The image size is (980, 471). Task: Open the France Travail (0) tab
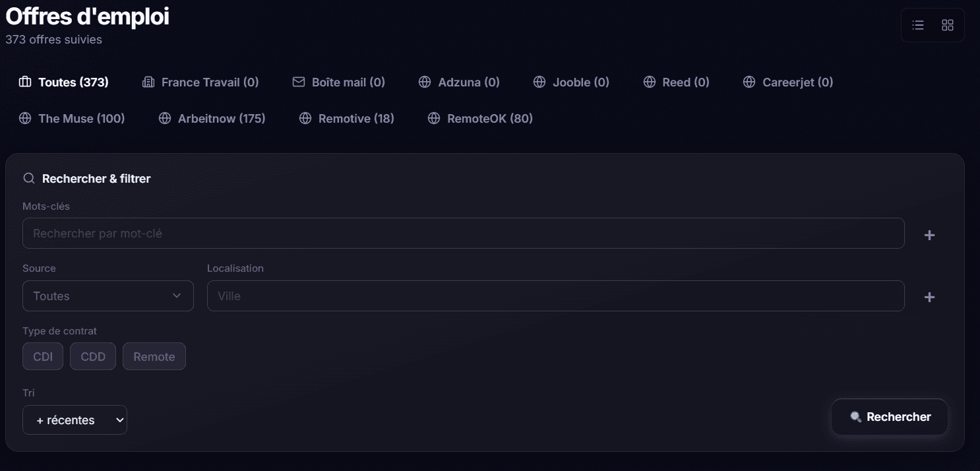200,82
